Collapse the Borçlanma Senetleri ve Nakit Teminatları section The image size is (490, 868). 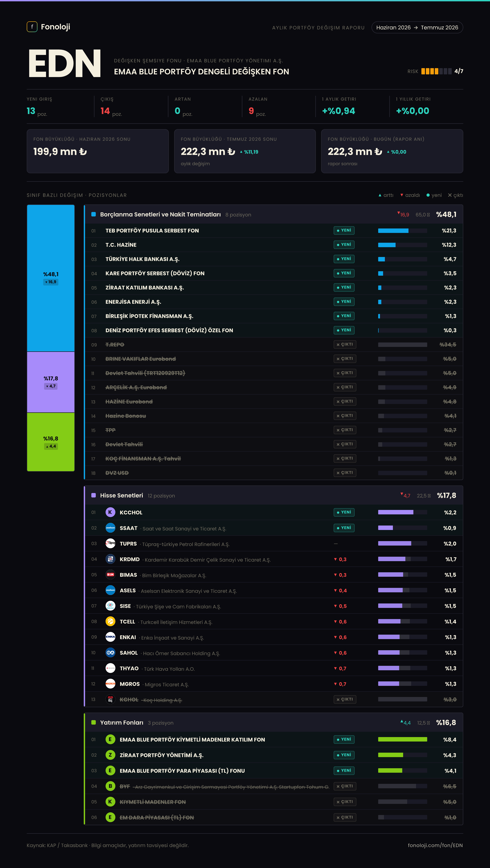click(274, 214)
